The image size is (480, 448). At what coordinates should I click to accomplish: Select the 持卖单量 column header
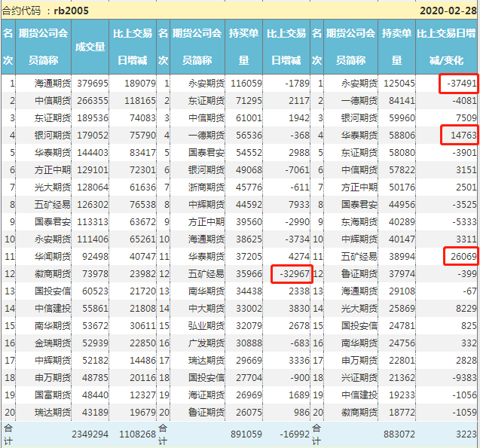tap(396, 47)
